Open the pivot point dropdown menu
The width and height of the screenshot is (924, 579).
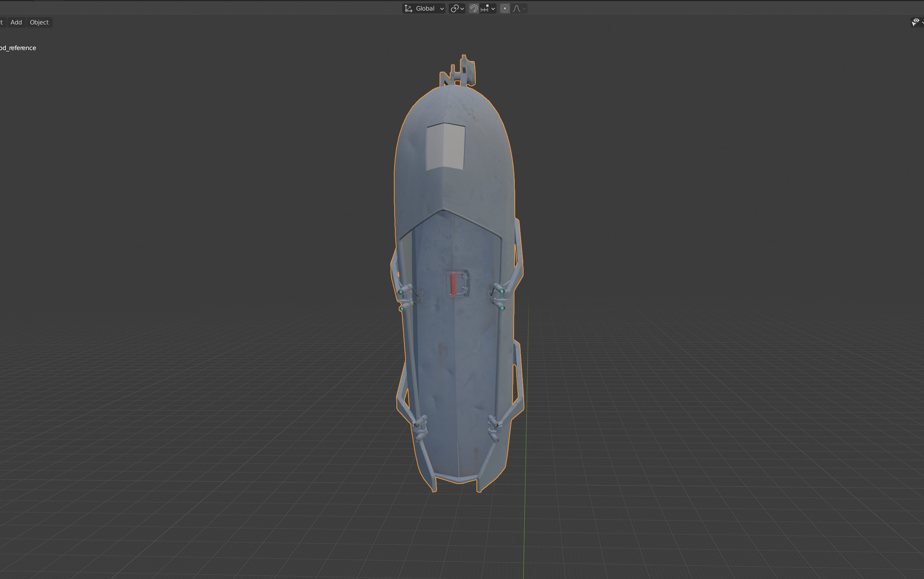(x=462, y=8)
